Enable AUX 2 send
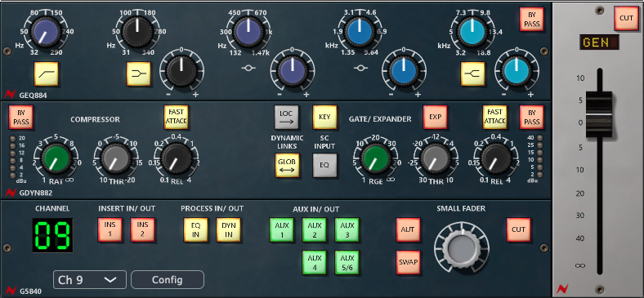This screenshot has height=298, width=644. [315, 229]
